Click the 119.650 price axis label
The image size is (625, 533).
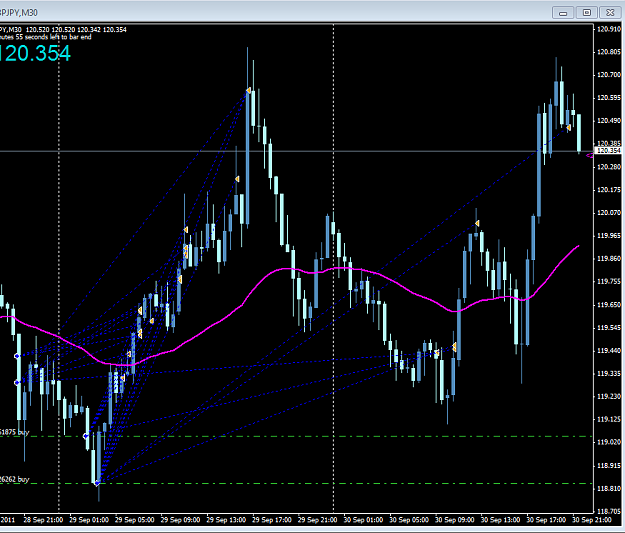[x=609, y=305]
